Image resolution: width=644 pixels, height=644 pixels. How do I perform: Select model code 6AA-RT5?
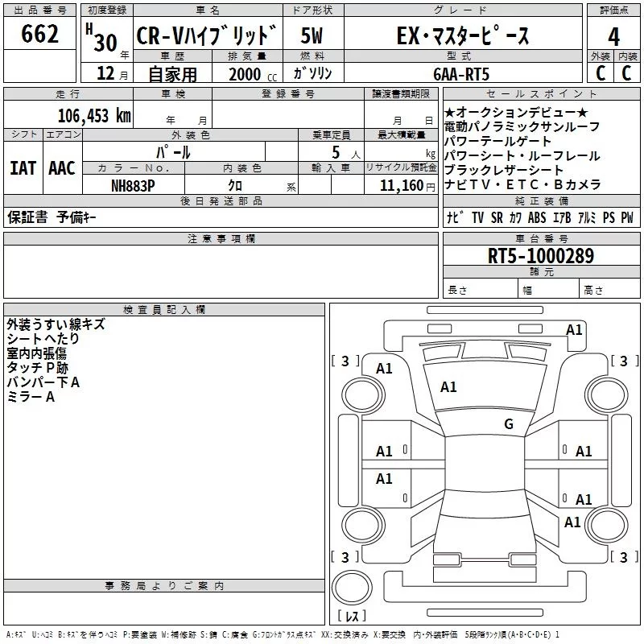click(461, 74)
